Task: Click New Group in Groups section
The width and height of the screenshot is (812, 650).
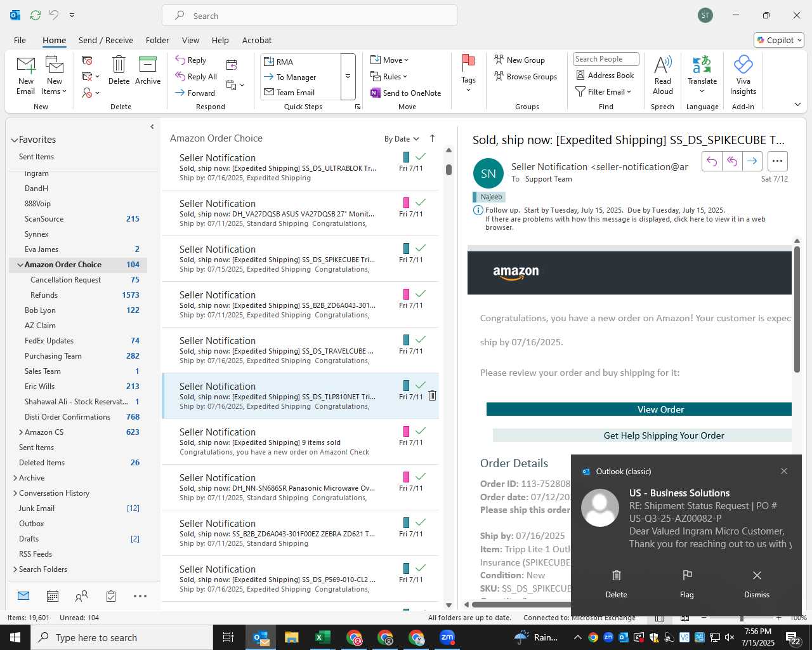Action: pyautogui.click(x=520, y=60)
